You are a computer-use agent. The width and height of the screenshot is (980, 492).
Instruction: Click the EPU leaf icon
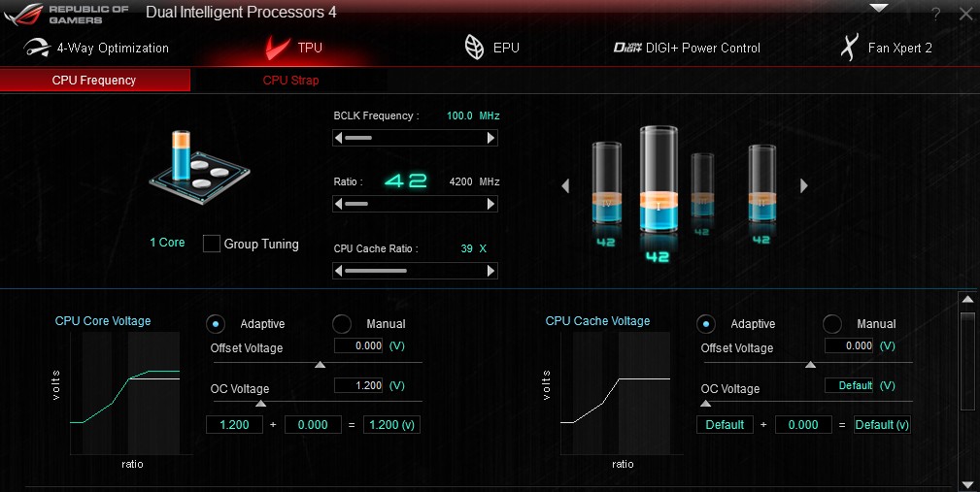click(474, 47)
